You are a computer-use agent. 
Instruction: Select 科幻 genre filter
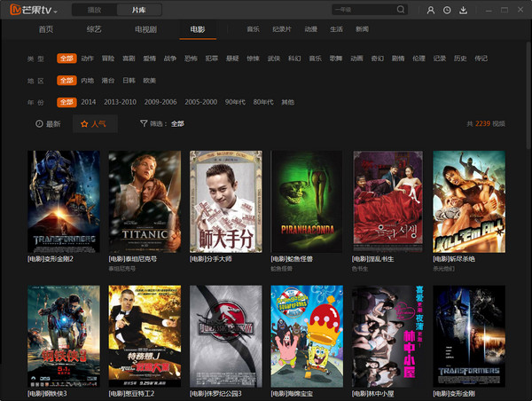pyautogui.click(x=294, y=59)
